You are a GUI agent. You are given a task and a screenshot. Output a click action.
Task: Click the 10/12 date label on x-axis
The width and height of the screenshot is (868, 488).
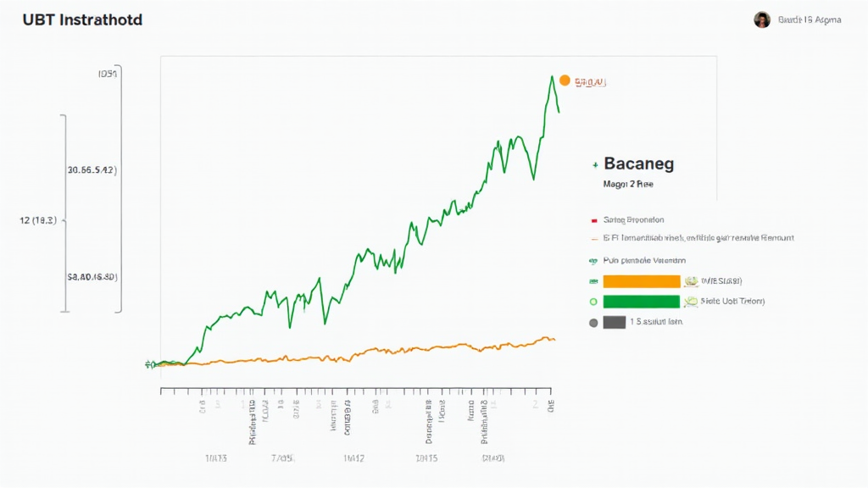pyautogui.click(x=354, y=458)
